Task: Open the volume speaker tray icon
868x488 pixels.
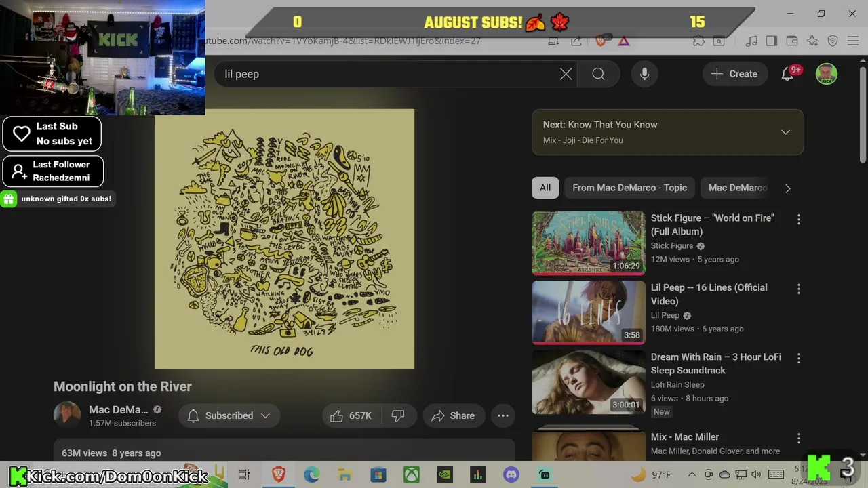Action: point(757,474)
